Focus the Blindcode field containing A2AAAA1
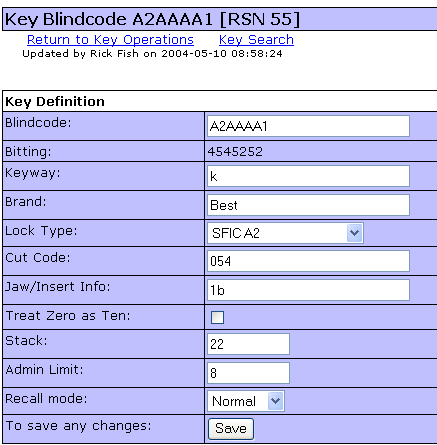This screenshot has height=445, width=437. coord(308,126)
